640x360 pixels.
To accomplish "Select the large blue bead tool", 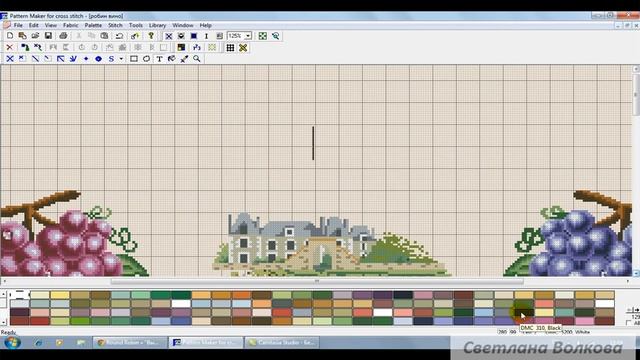I will click(x=98, y=59).
